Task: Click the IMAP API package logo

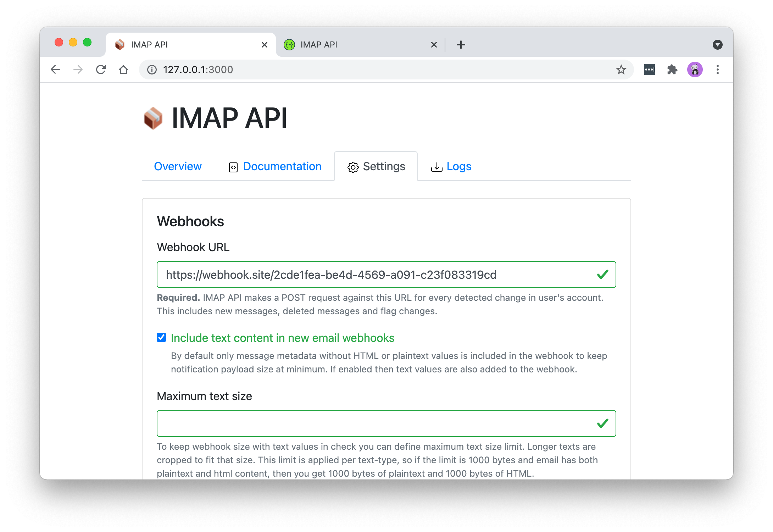Action: 153,118
